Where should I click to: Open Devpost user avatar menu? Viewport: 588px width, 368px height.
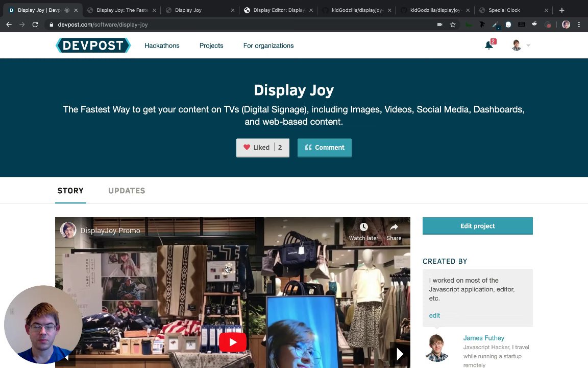pyautogui.click(x=517, y=45)
